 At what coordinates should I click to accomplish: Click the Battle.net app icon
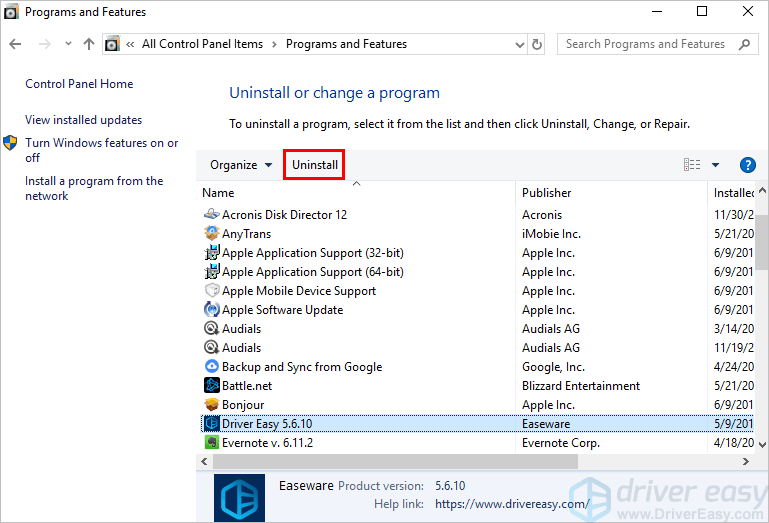(x=211, y=386)
